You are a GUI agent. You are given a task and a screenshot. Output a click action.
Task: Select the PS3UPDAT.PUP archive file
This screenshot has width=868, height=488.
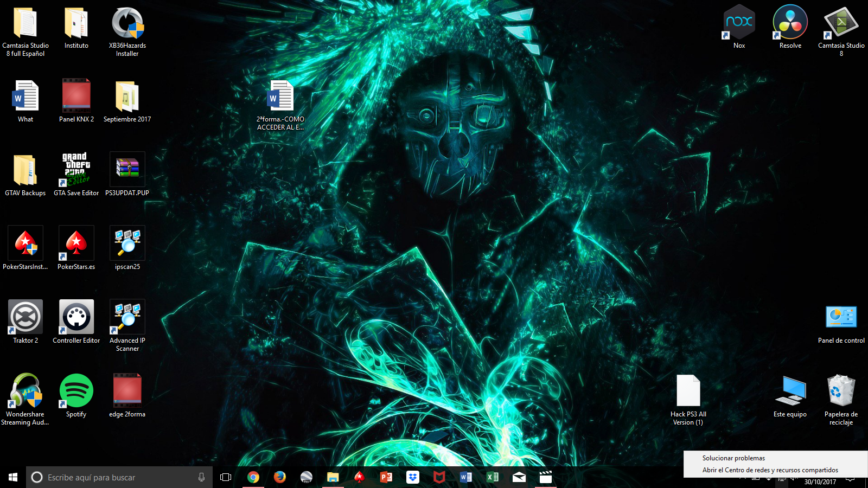tap(127, 175)
